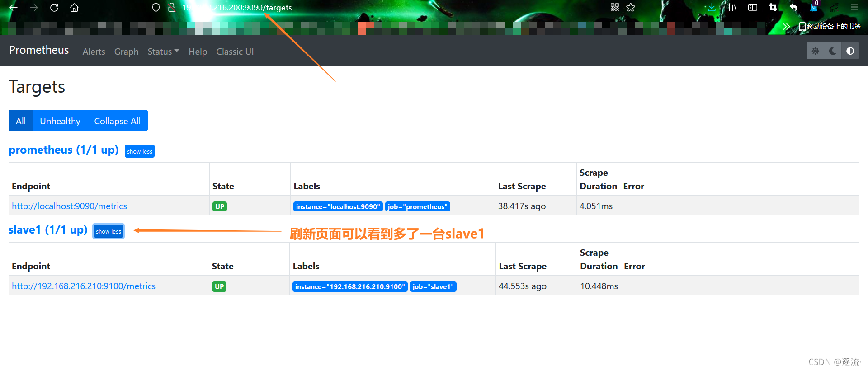The height and width of the screenshot is (370, 868).
Task: Click Collapse All button
Action: 118,121
